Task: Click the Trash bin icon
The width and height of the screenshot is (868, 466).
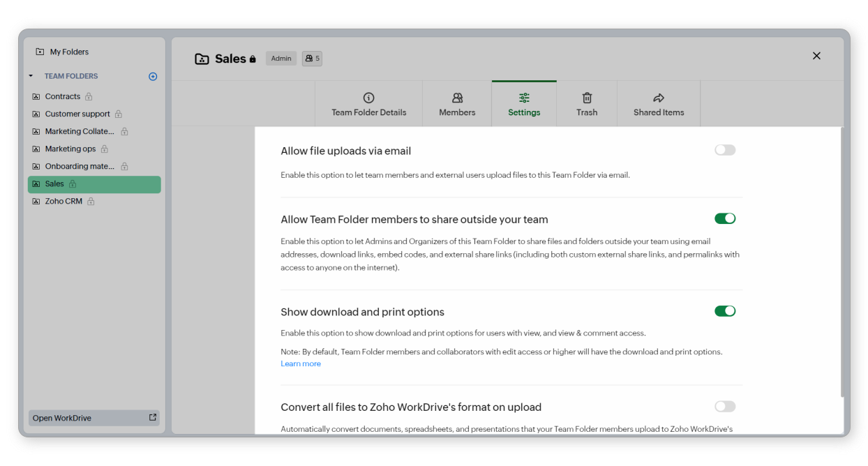Action: 587,98
